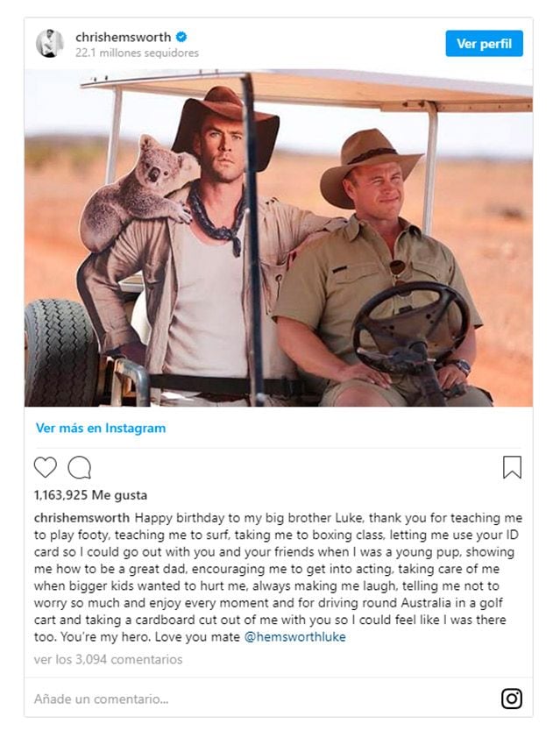Expand ver los 3,094 comentarios
The image size is (560, 745).
[108, 660]
